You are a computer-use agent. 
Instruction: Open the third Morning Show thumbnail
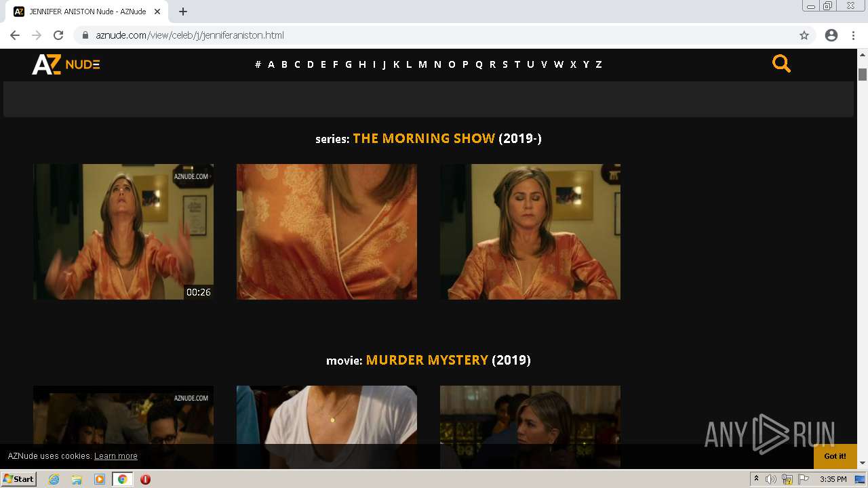click(530, 232)
